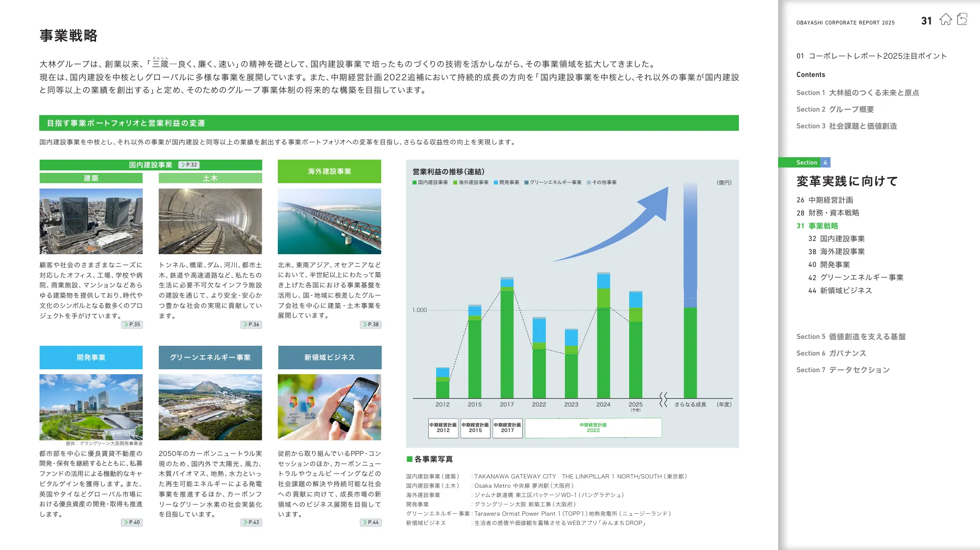Click the bridge photo under 海外建設事業
The width and height of the screenshot is (980, 550).
(329, 221)
